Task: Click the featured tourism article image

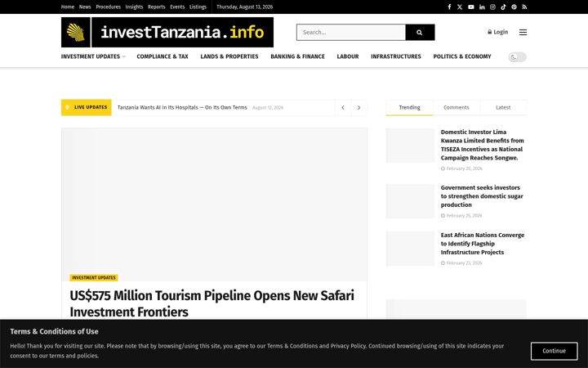Action: [214, 204]
